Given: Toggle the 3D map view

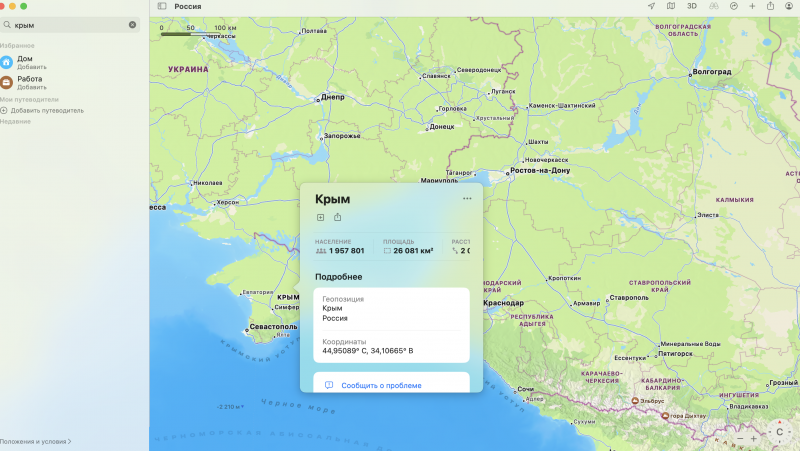Looking at the screenshot, I should [x=691, y=6].
